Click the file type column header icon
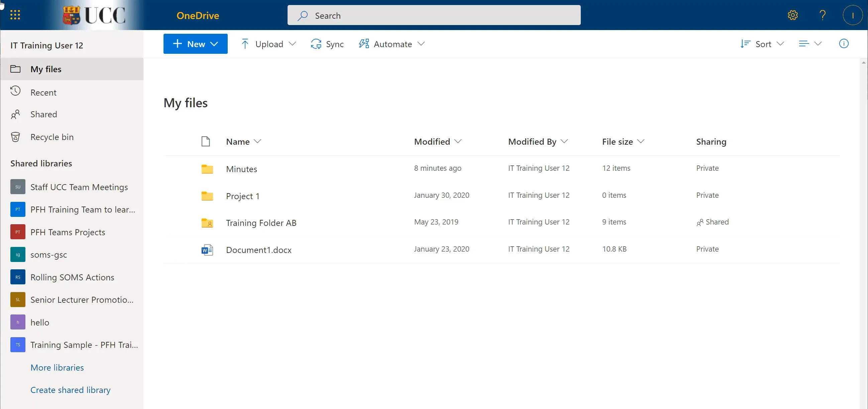868x409 pixels. pyautogui.click(x=206, y=141)
